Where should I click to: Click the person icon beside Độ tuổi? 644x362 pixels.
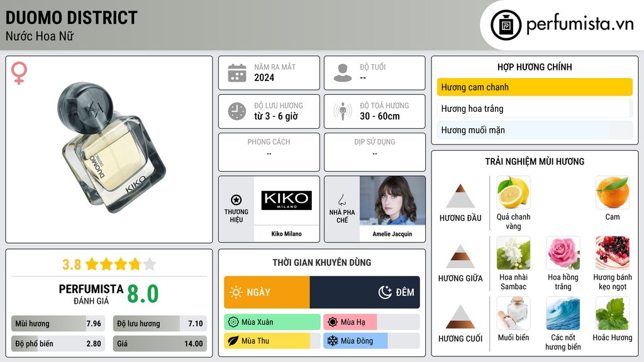click(343, 73)
